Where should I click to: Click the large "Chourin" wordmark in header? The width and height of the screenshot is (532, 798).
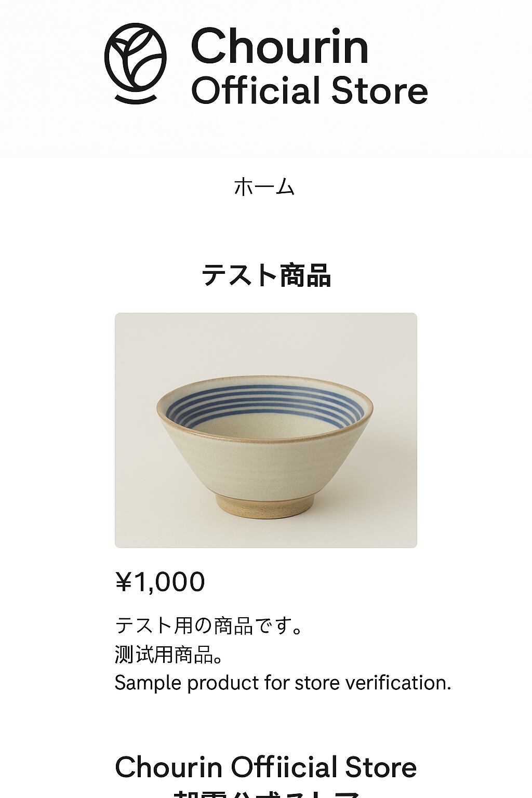click(280, 47)
